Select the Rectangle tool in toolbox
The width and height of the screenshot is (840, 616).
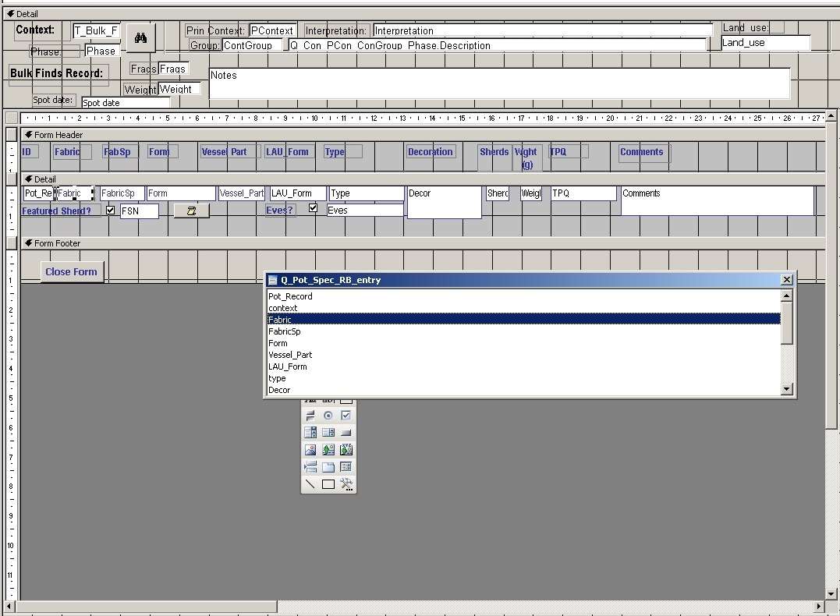pos(328,484)
